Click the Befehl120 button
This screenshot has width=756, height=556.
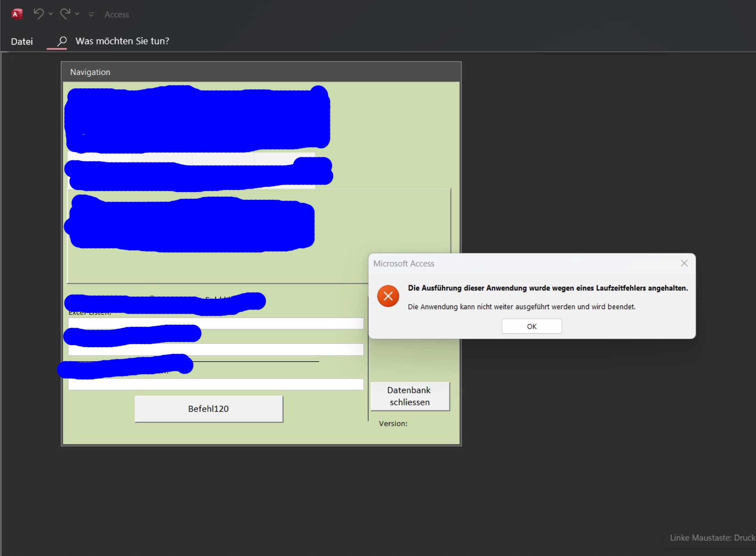point(209,409)
